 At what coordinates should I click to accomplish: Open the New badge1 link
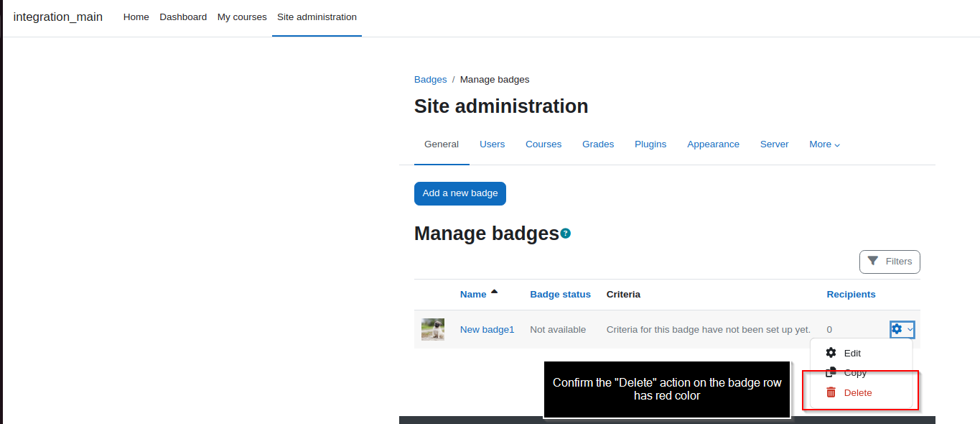point(487,330)
